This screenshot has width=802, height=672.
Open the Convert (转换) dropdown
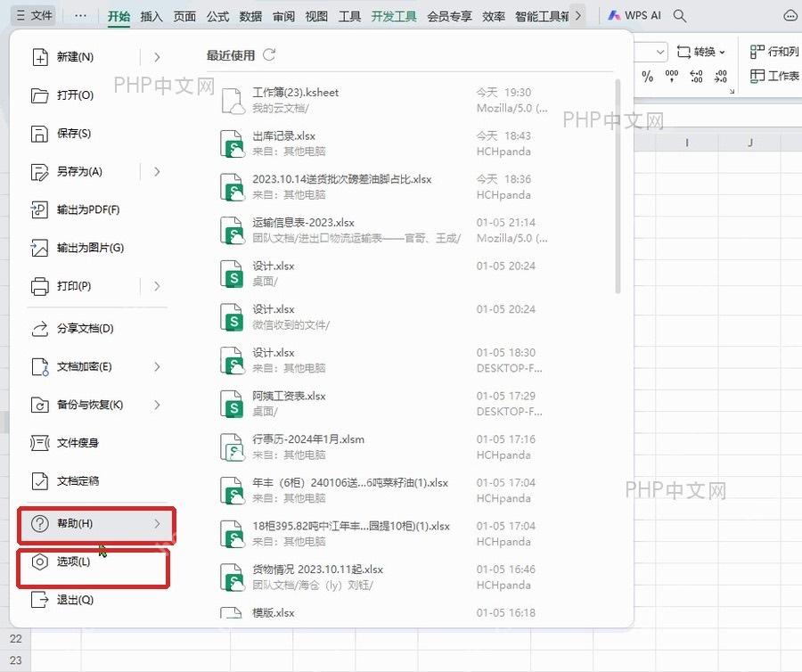click(x=700, y=52)
